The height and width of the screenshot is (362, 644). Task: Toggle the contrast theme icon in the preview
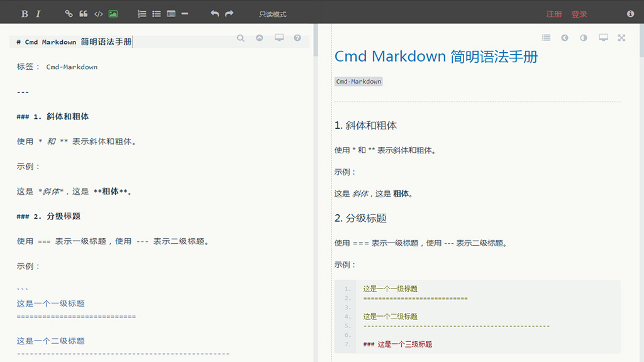584,38
